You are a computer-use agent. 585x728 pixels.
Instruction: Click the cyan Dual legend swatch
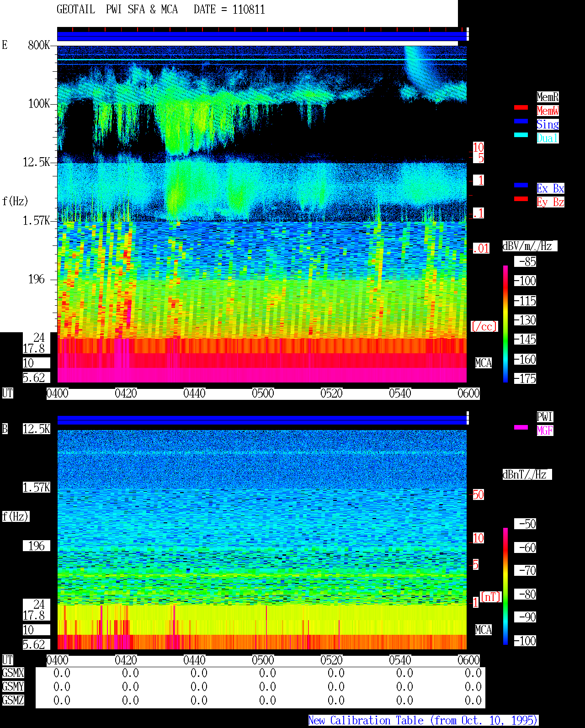click(x=521, y=135)
